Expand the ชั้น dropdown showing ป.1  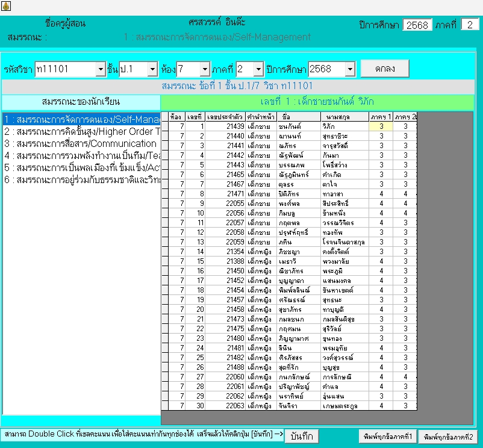(152, 69)
